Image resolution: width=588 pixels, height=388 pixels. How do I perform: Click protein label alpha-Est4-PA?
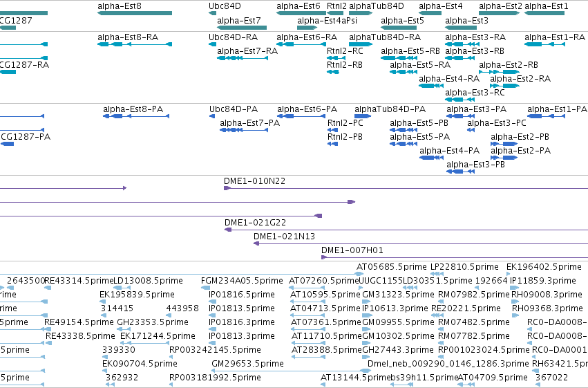(x=449, y=151)
